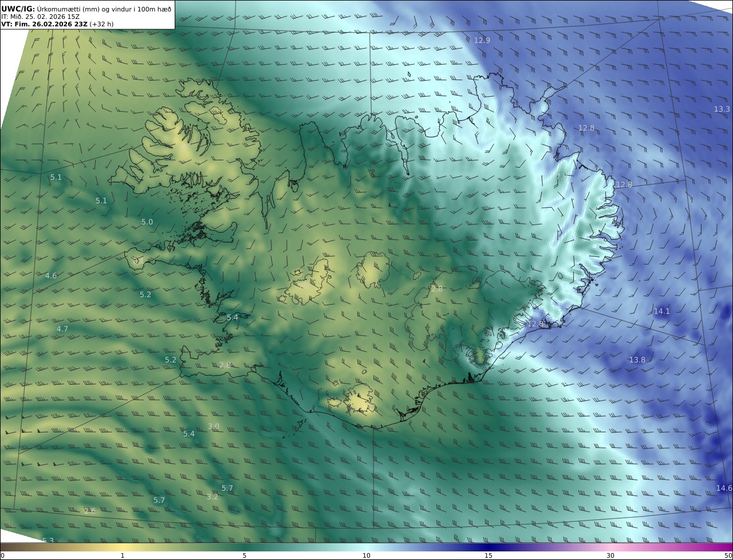Click the 4.6 value label on map

[51, 275]
